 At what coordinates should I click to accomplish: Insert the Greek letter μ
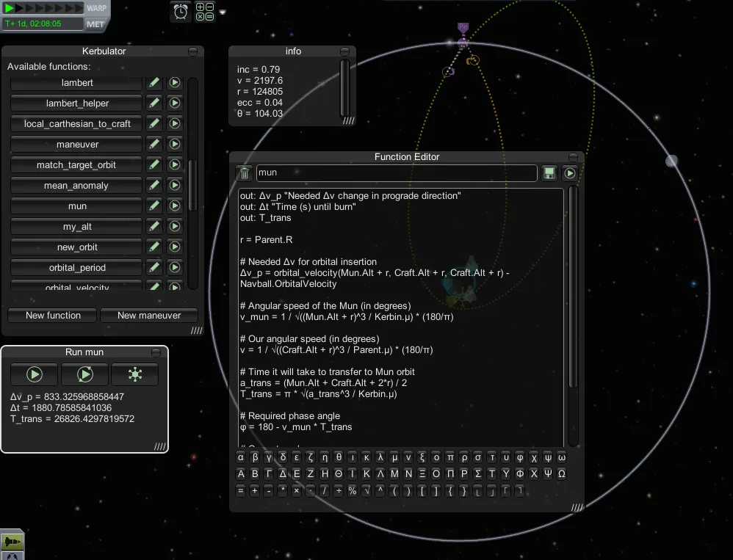394,458
